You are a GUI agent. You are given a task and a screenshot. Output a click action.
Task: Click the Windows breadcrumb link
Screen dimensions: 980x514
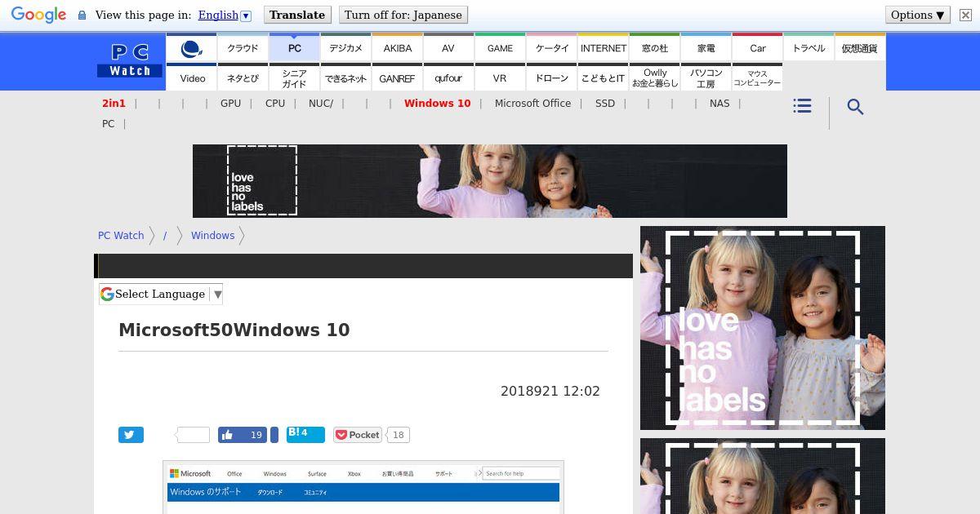click(x=212, y=235)
